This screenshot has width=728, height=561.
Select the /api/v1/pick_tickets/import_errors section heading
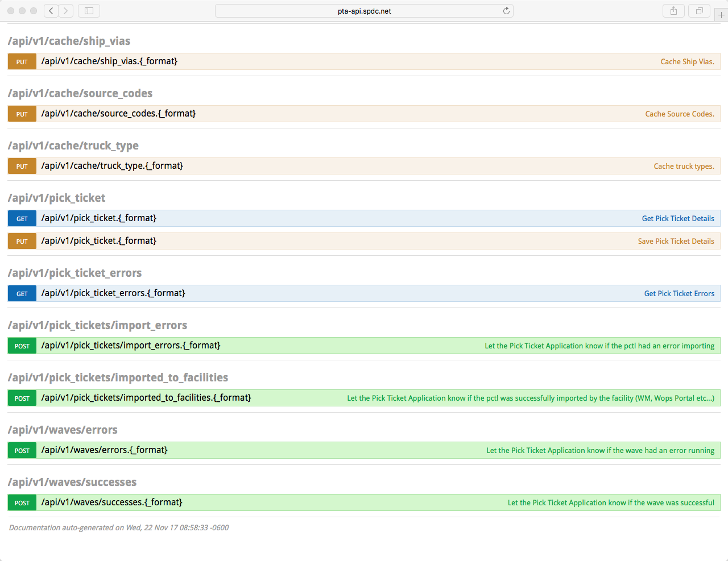[97, 325]
